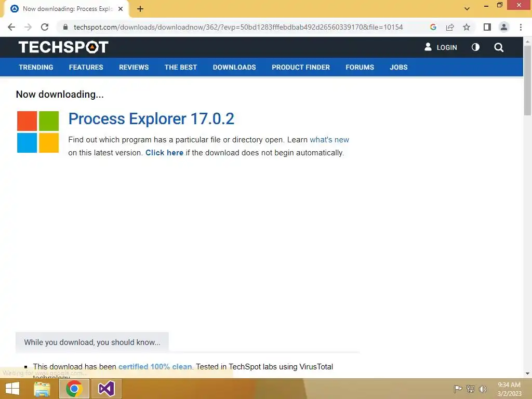Expand the tab search chevron
The width and height of the screenshot is (532, 399).
tap(467, 9)
